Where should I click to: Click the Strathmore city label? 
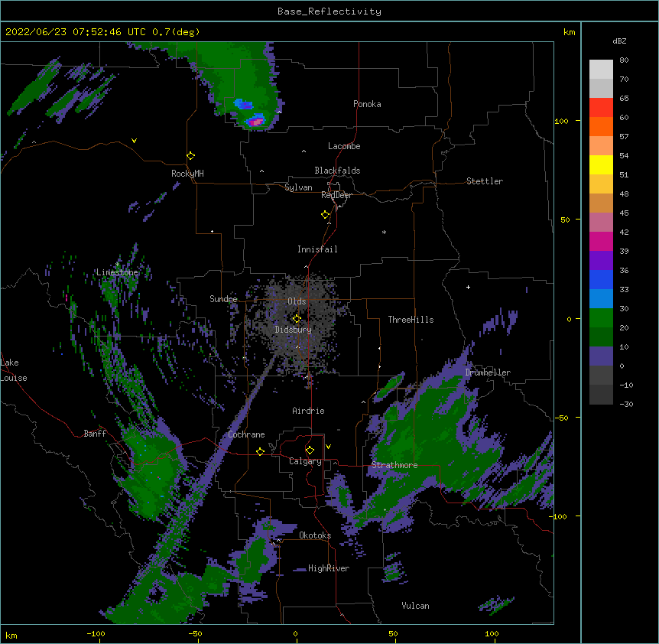point(394,465)
